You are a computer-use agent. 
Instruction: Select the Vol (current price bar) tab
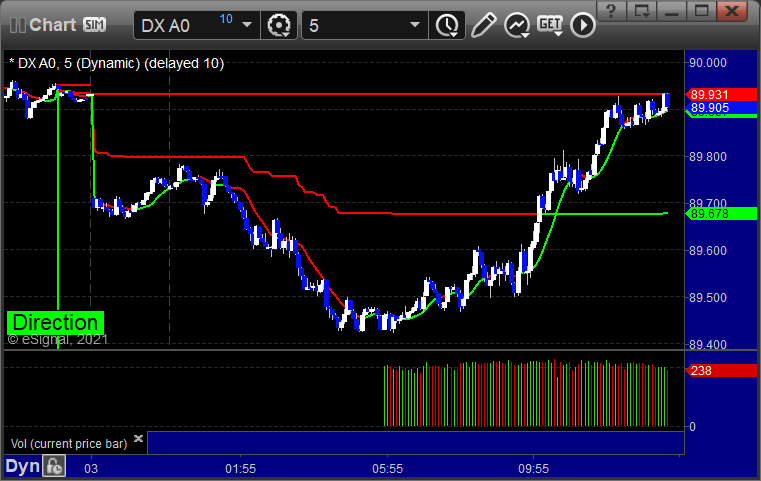[x=69, y=444]
